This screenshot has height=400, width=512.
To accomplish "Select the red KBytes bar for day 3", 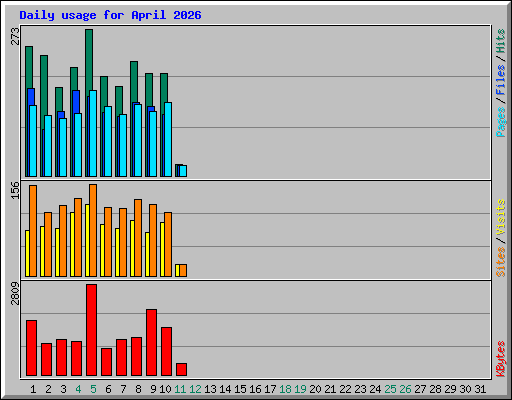I will 61,357.
